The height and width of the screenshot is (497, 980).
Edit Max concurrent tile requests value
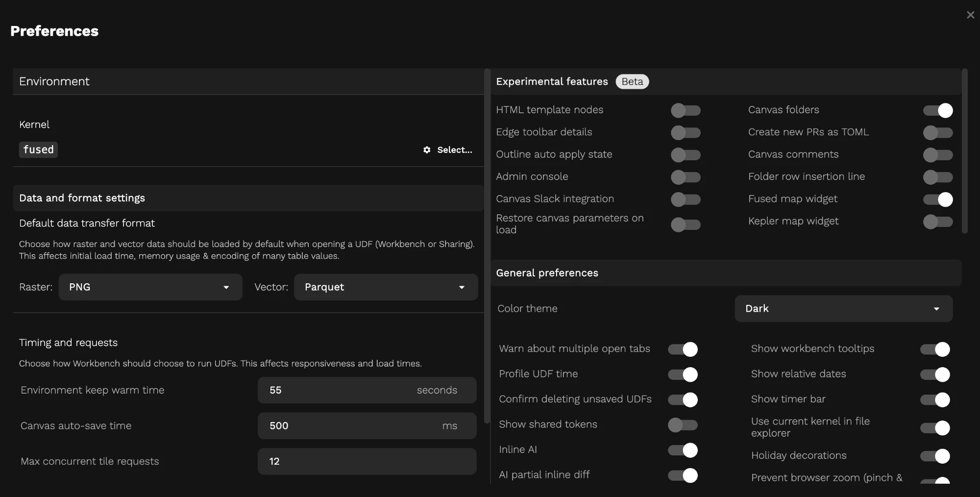pyautogui.click(x=367, y=461)
